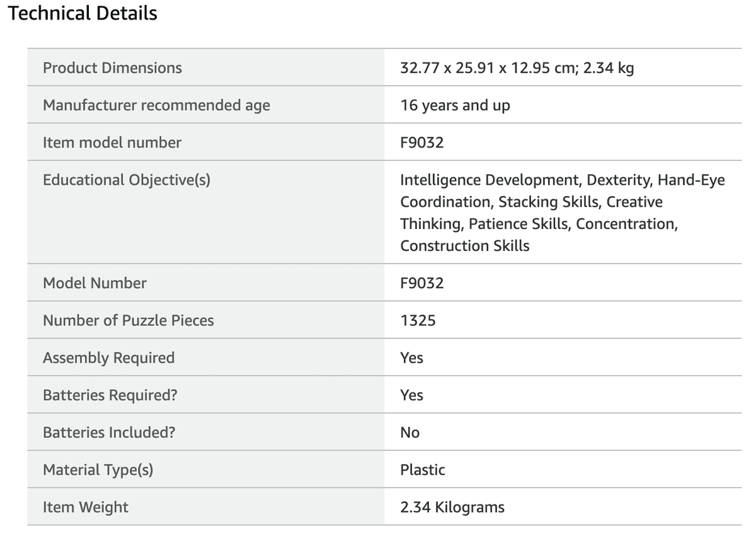This screenshot has height=536, width=756.
Task: Select the Item model number label
Action: [x=112, y=143]
